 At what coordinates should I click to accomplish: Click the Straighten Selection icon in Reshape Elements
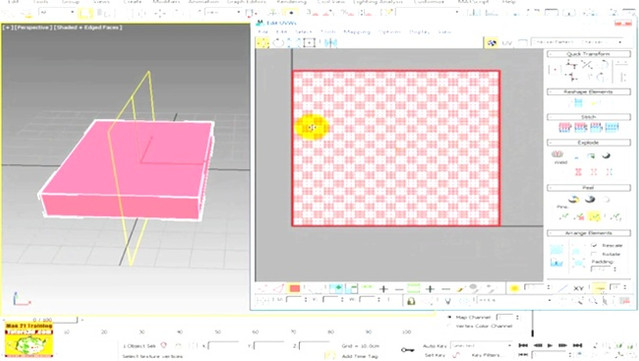coord(578,103)
